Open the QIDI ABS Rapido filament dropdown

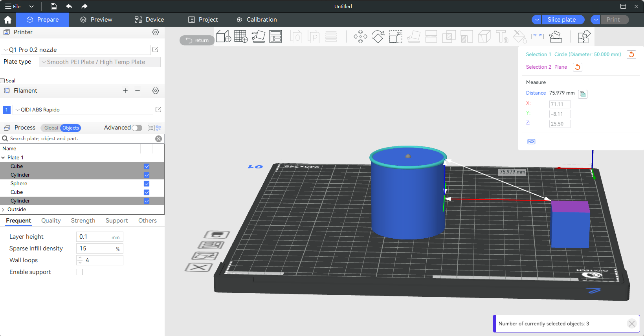(x=83, y=110)
